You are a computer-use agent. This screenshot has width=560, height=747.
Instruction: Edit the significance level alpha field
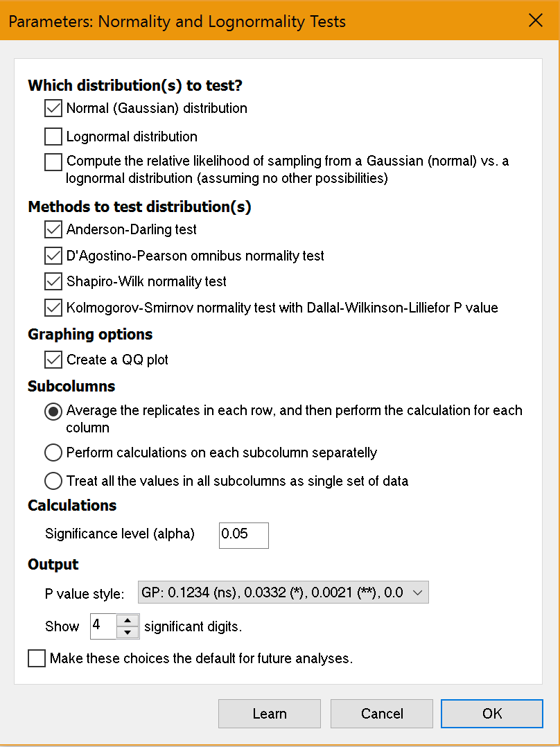point(243,535)
